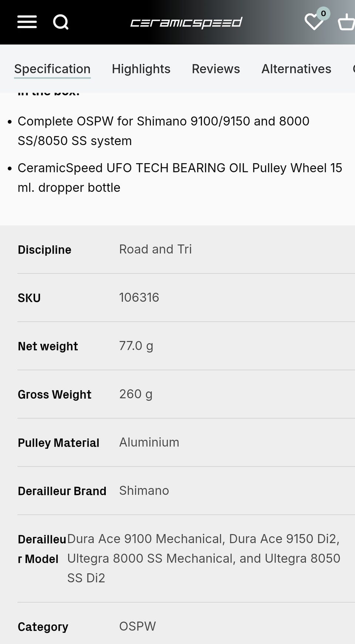The height and width of the screenshot is (644, 355).
Task: Click the Gross Weight value 260 g
Action: click(x=136, y=394)
